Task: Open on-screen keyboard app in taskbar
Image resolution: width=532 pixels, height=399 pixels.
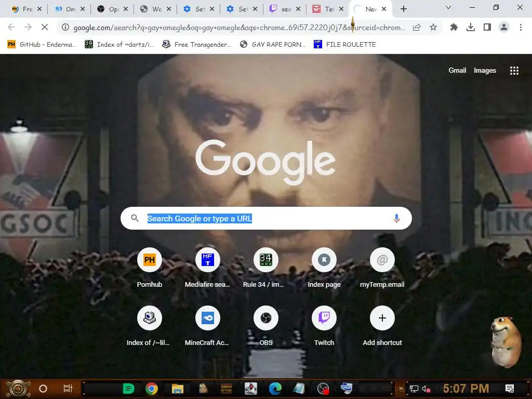Action: 346,388
